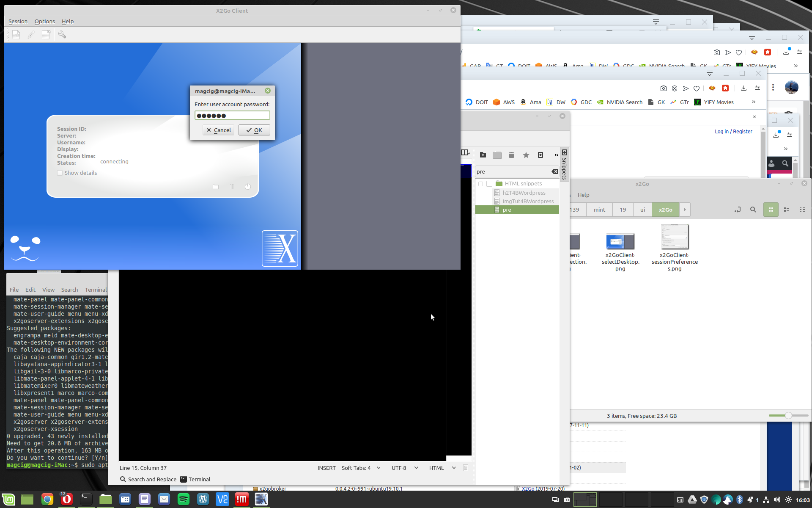
Task: Open the Search and Replace bottom panel
Action: (x=148, y=479)
